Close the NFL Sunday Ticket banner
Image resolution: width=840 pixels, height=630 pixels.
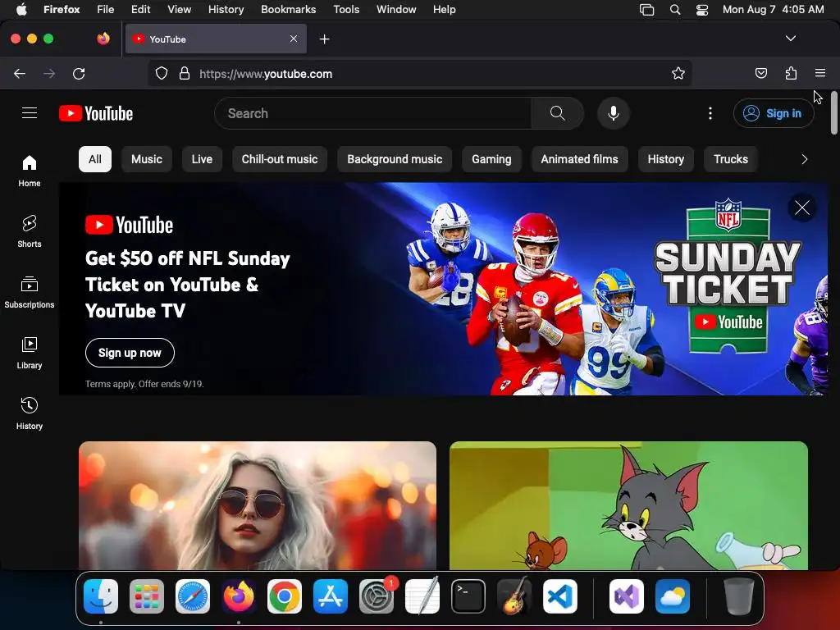click(x=802, y=208)
